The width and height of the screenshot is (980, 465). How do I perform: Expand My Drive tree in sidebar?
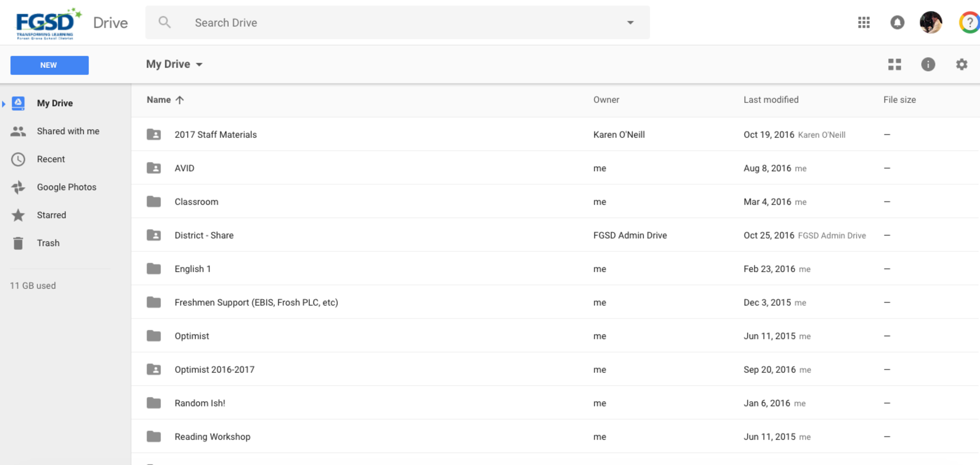4,103
